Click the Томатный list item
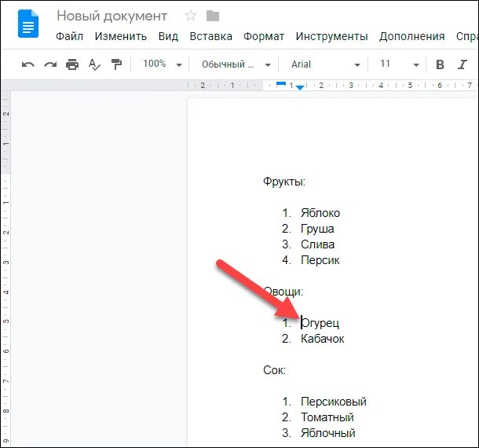Image resolution: width=479 pixels, height=448 pixels. click(x=327, y=417)
